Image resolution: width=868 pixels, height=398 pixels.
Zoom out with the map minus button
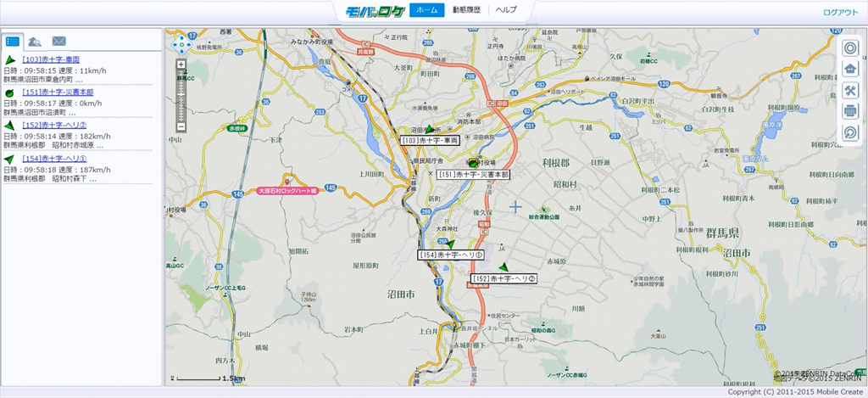click(181, 128)
